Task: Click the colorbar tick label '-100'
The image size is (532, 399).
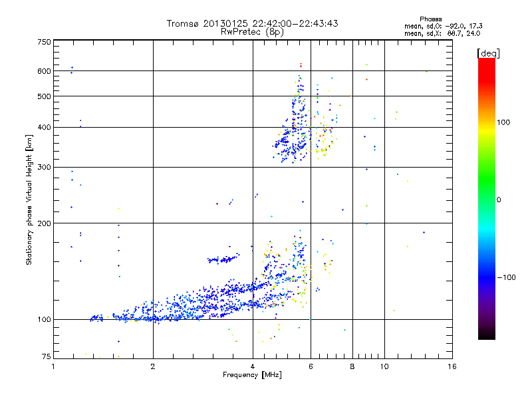Action: (x=506, y=277)
